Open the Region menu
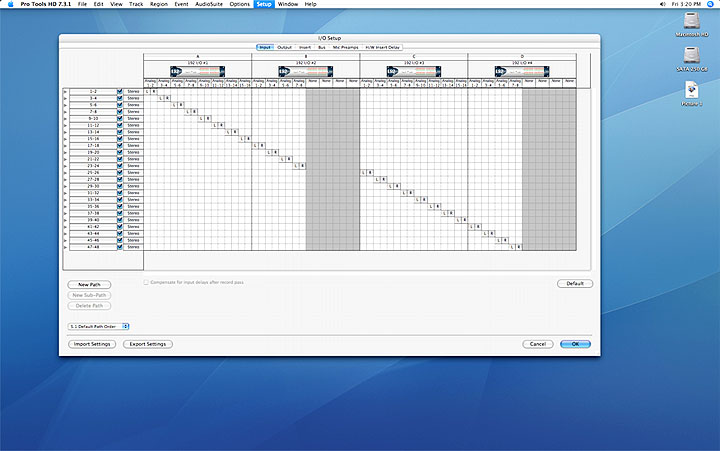Image resolution: width=720 pixels, height=451 pixels. click(x=159, y=4)
